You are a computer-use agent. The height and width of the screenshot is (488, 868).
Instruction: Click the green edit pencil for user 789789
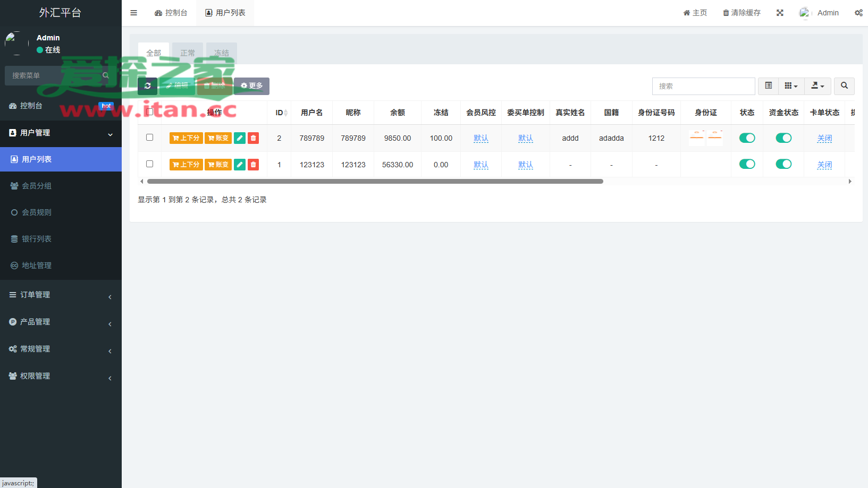(x=240, y=138)
